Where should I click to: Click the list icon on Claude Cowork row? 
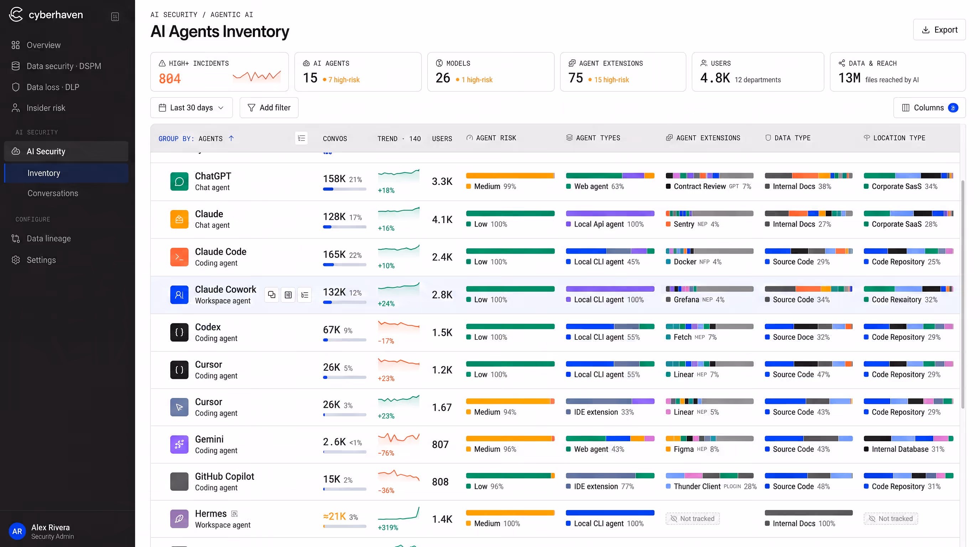click(x=305, y=295)
